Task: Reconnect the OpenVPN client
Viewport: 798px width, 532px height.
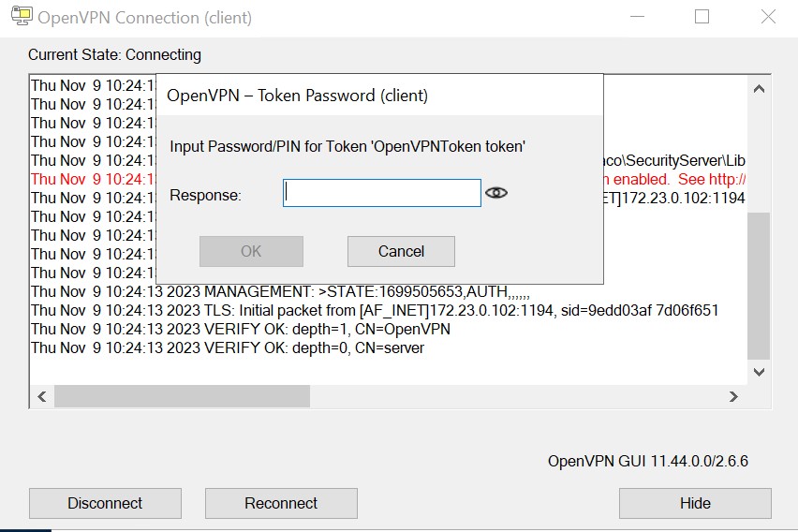Action: [281, 504]
